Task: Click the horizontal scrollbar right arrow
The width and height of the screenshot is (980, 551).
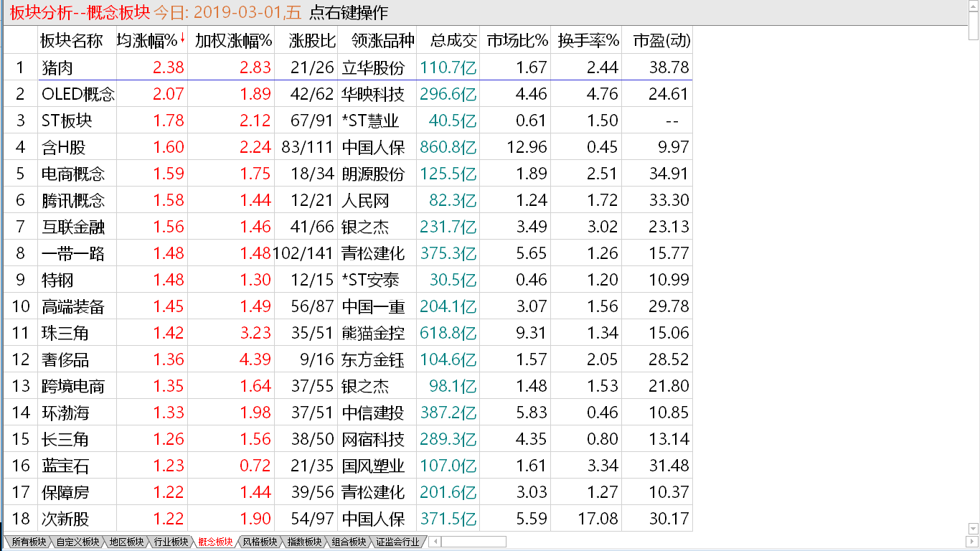Action: coord(973,542)
